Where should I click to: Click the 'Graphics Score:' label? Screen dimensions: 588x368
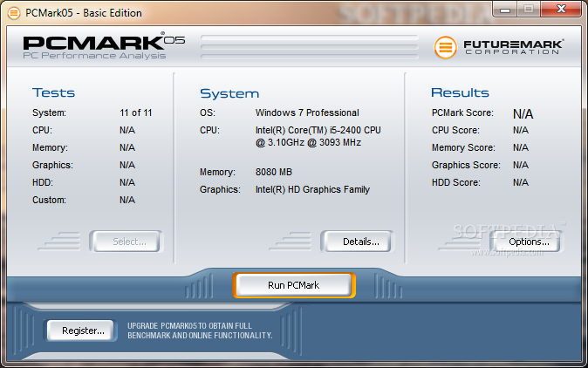click(466, 165)
